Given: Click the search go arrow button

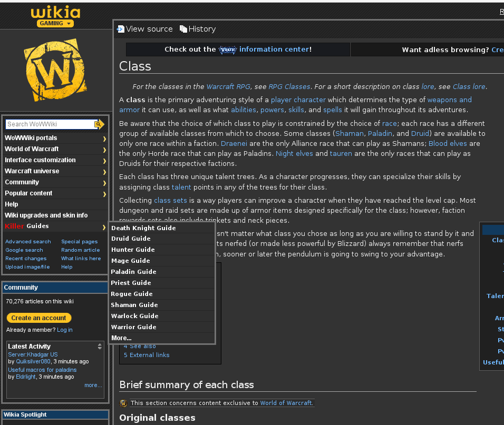Looking at the screenshot, I should click(x=99, y=124).
